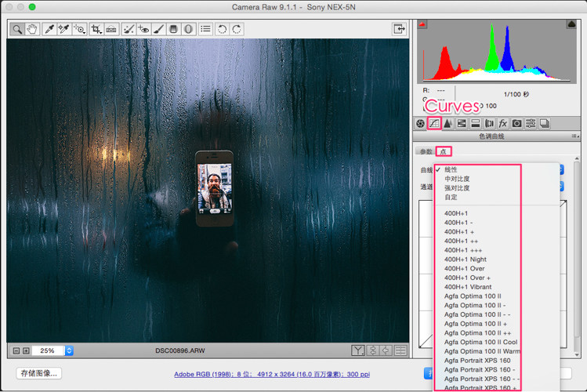Cycle before/after preview views (Y button)
587x392 pixels.
click(x=357, y=350)
